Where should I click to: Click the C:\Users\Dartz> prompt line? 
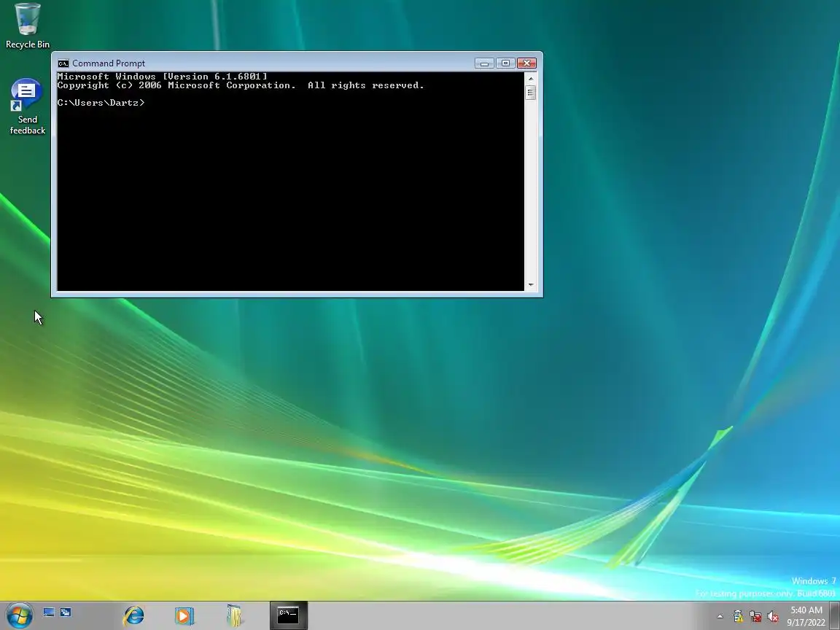[x=101, y=102]
